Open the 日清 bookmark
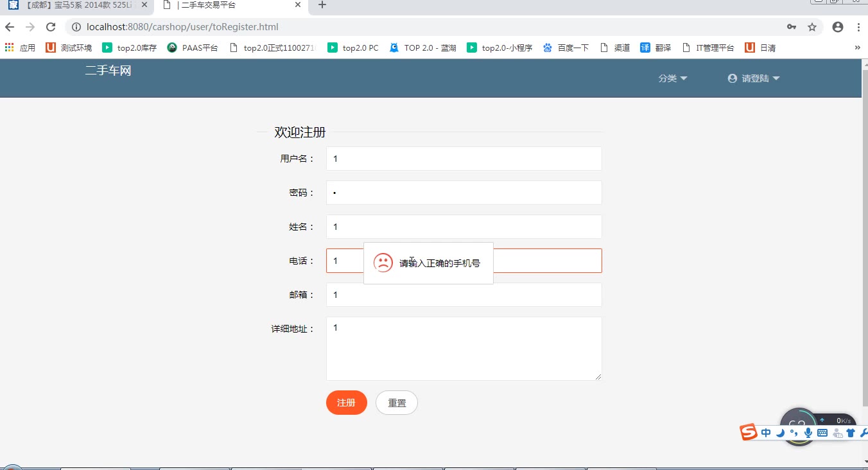The height and width of the screenshot is (470, 868). (x=760, y=48)
